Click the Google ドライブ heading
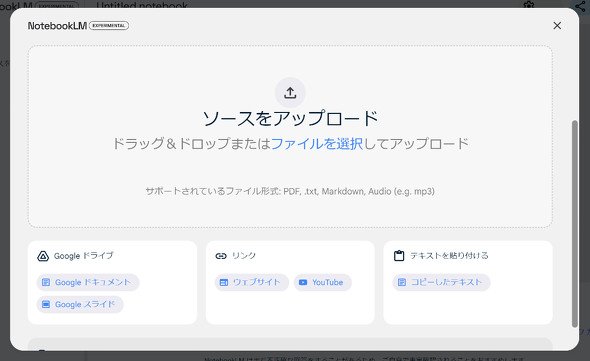Viewport: 590px width, 361px height. click(x=84, y=256)
